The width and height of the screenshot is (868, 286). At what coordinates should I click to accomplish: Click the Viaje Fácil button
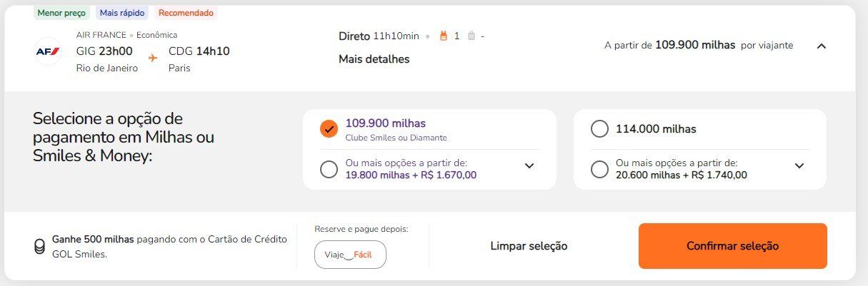coord(350,255)
